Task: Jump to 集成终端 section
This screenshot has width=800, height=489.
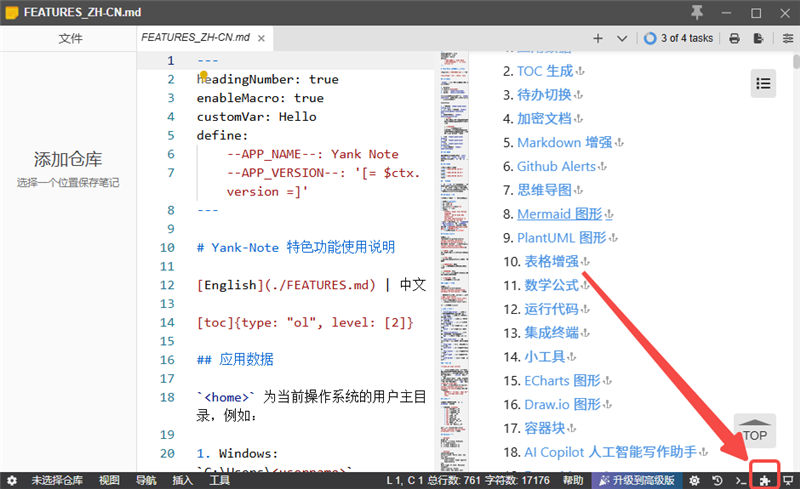Action: pos(552,333)
